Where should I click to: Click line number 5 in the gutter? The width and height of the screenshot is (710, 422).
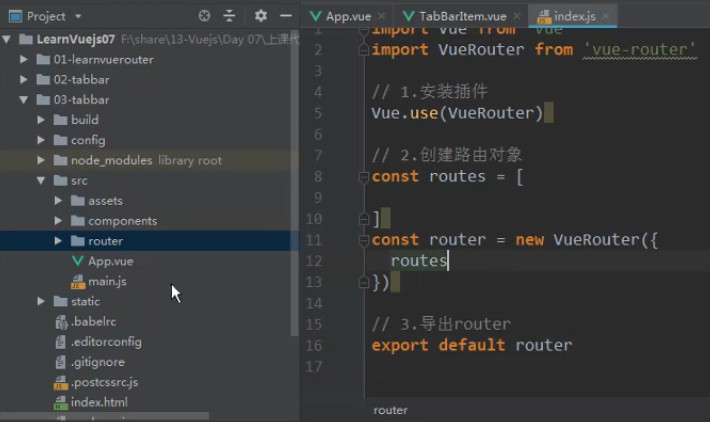(x=318, y=113)
